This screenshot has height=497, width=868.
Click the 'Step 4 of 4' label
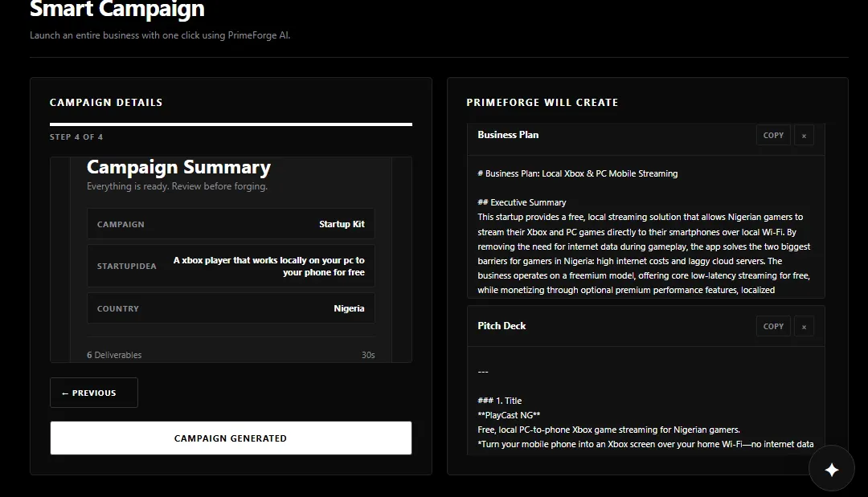(x=76, y=137)
